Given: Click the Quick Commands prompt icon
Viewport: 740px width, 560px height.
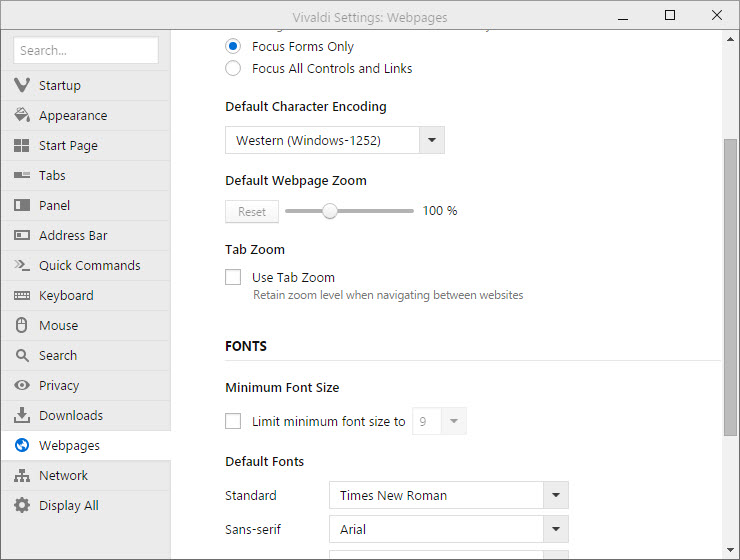Looking at the screenshot, I should click(22, 265).
